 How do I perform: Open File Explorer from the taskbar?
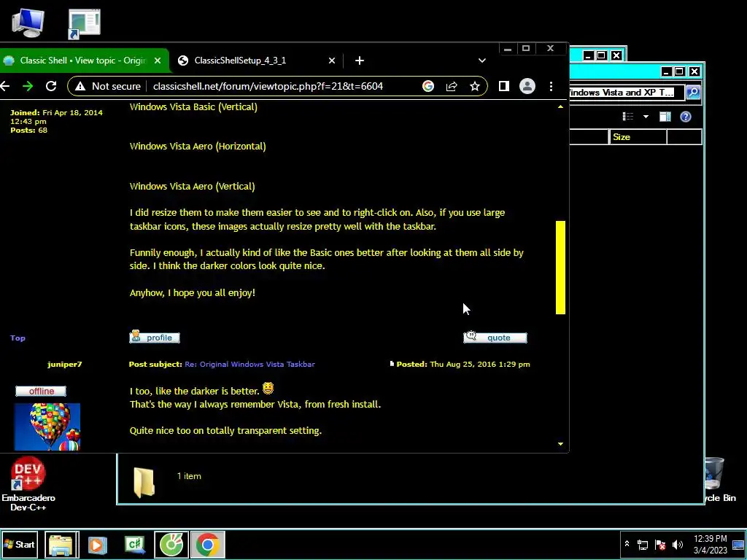[x=61, y=544]
